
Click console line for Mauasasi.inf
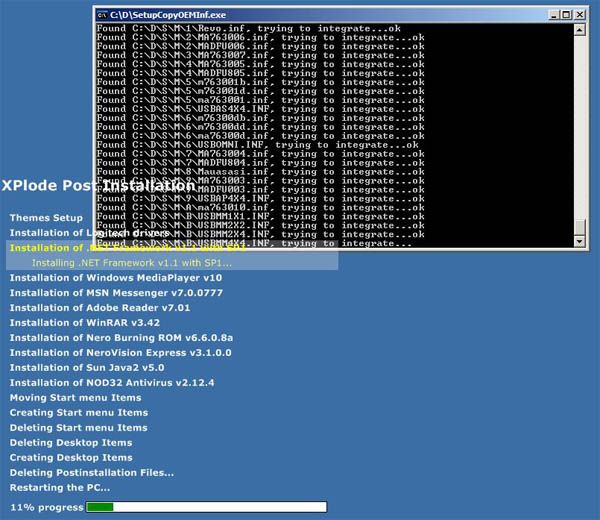coord(260,172)
